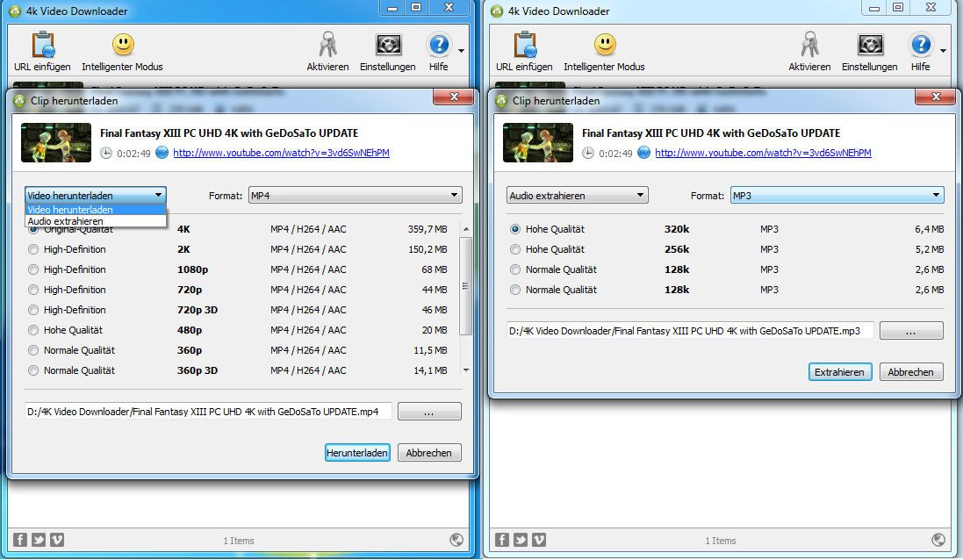Expand Hilfe dropdown arrow in left window
The image size is (963, 560).
pos(461,51)
